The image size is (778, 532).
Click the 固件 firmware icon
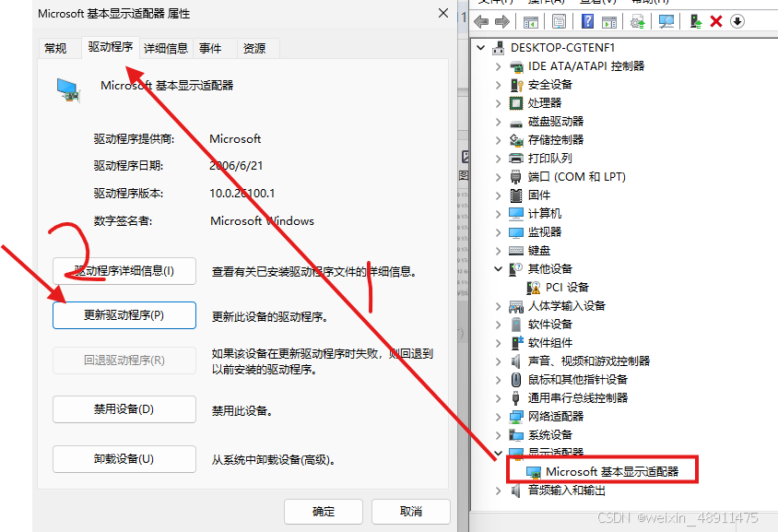pyautogui.click(x=516, y=195)
